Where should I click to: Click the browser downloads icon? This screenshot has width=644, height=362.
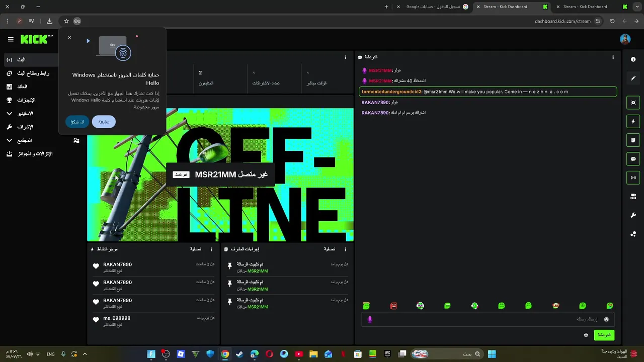pyautogui.click(x=49, y=21)
